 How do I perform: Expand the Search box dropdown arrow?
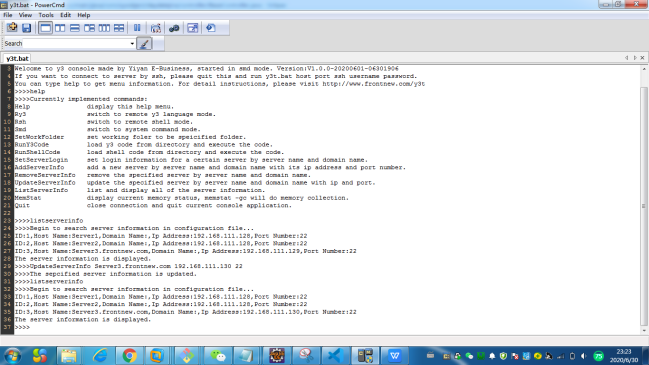point(132,43)
